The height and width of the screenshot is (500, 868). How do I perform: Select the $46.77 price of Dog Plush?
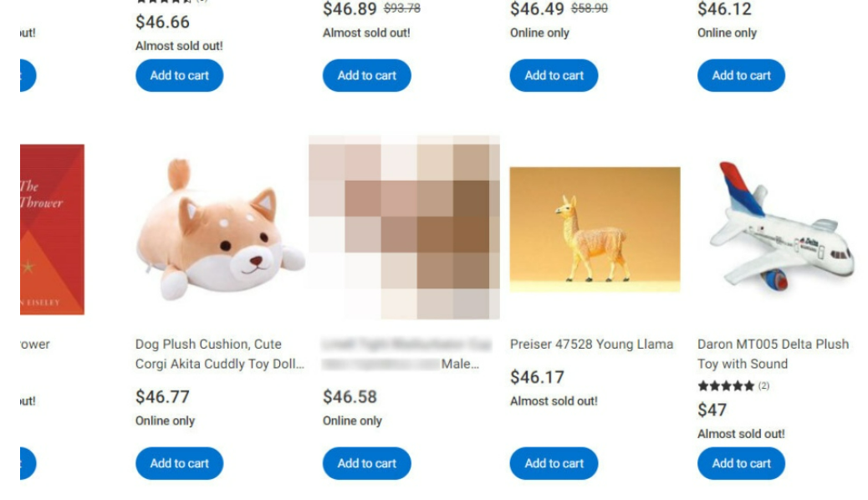[163, 396]
